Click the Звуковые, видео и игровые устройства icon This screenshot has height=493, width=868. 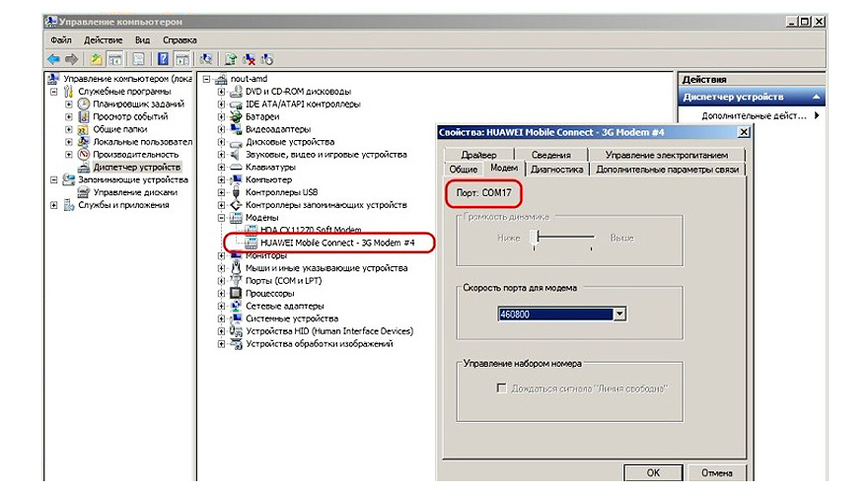237,155
